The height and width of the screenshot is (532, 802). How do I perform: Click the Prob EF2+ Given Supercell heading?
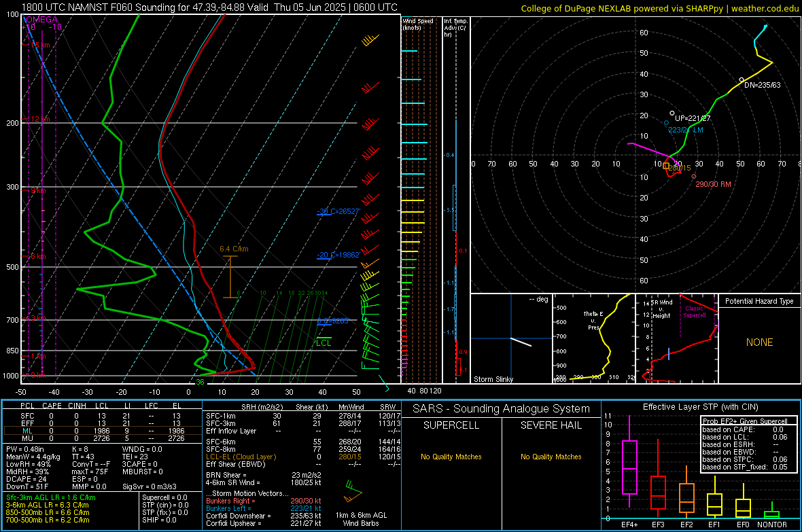[745, 421]
